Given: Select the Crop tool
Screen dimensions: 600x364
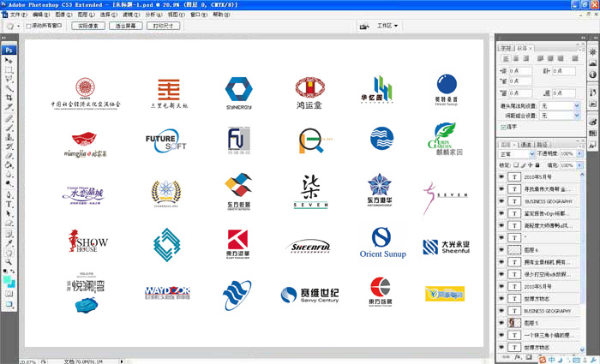Looking at the screenshot, I should tap(9, 98).
